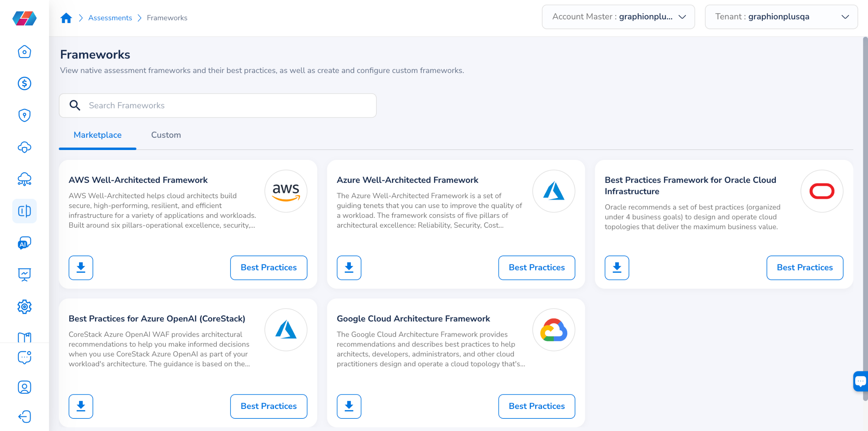Download the Google Cloud Architecture Framework
This screenshot has height=431, width=868.
349,406
